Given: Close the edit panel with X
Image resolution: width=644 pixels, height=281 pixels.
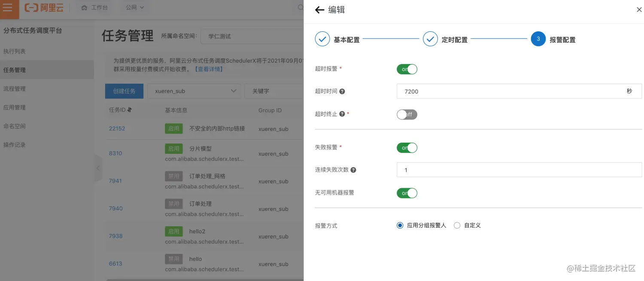Looking at the screenshot, I should point(639,10).
